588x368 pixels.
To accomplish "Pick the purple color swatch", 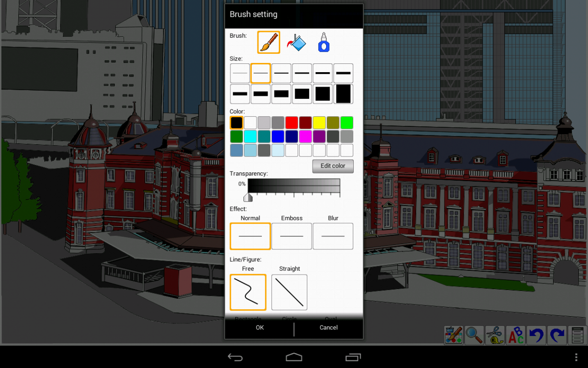I will coord(319,137).
